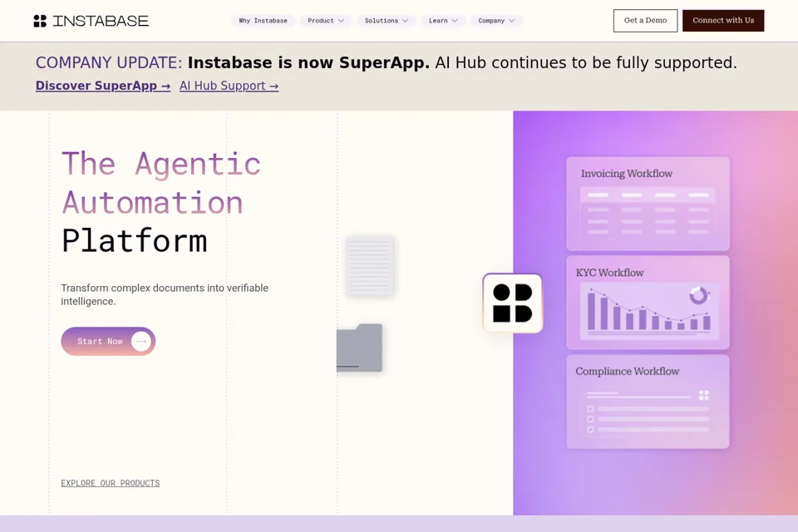The width and height of the screenshot is (798, 532).
Task: Expand the Product dropdown menu
Action: 326,21
